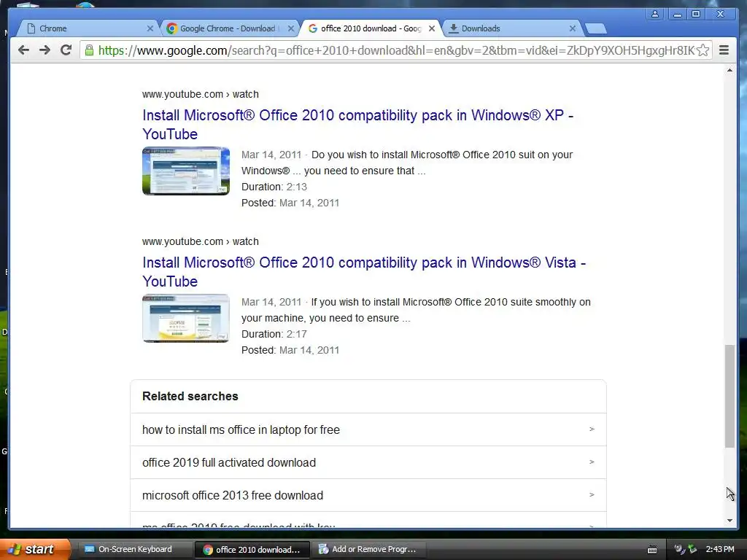This screenshot has height=560, width=747.
Task: Open a new tab with the new-tab button
Action: point(595,29)
